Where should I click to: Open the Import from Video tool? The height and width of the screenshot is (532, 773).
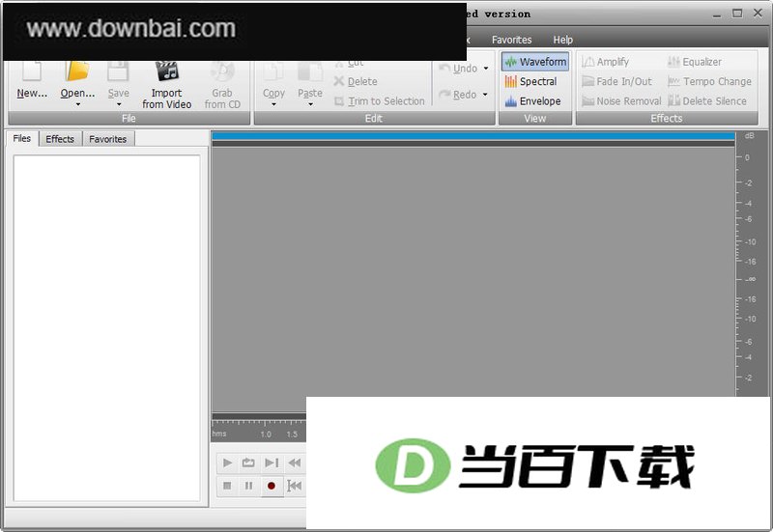click(x=166, y=85)
